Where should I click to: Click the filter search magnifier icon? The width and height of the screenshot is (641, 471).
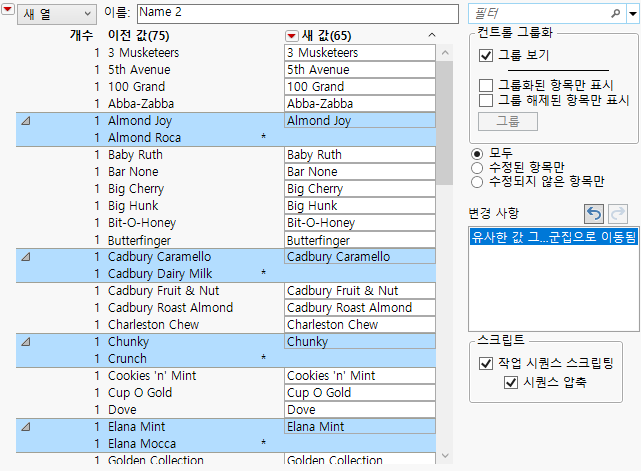click(x=615, y=13)
